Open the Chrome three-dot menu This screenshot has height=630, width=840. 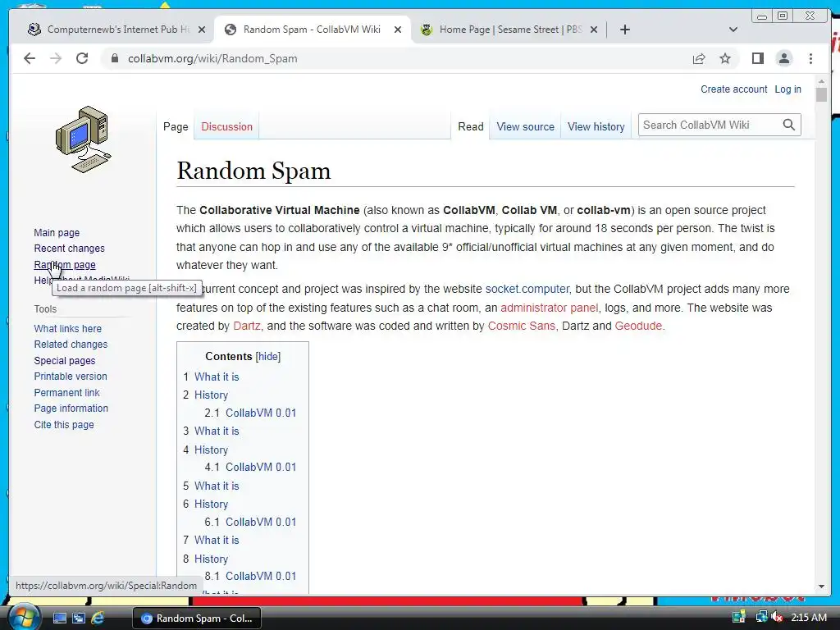(x=810, y=58)
